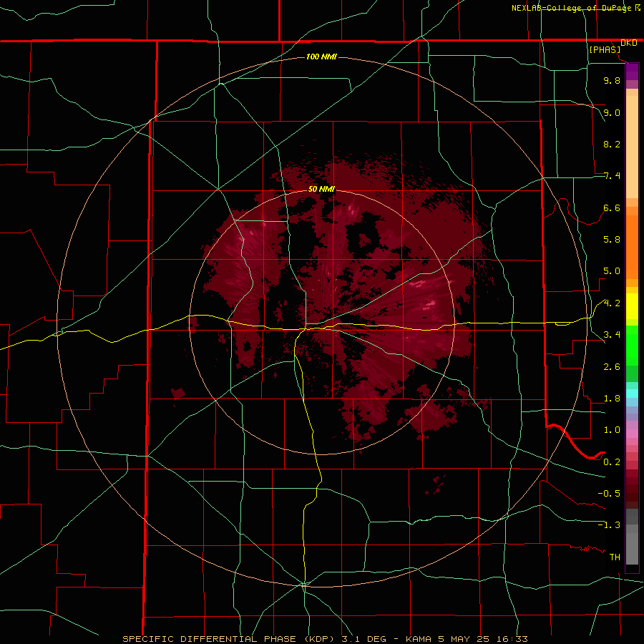Click the SPECIFIC DIFFERENTIAL PHASE caption text
The width and height of the screenshot is (644, 644).
coord(209,639)
